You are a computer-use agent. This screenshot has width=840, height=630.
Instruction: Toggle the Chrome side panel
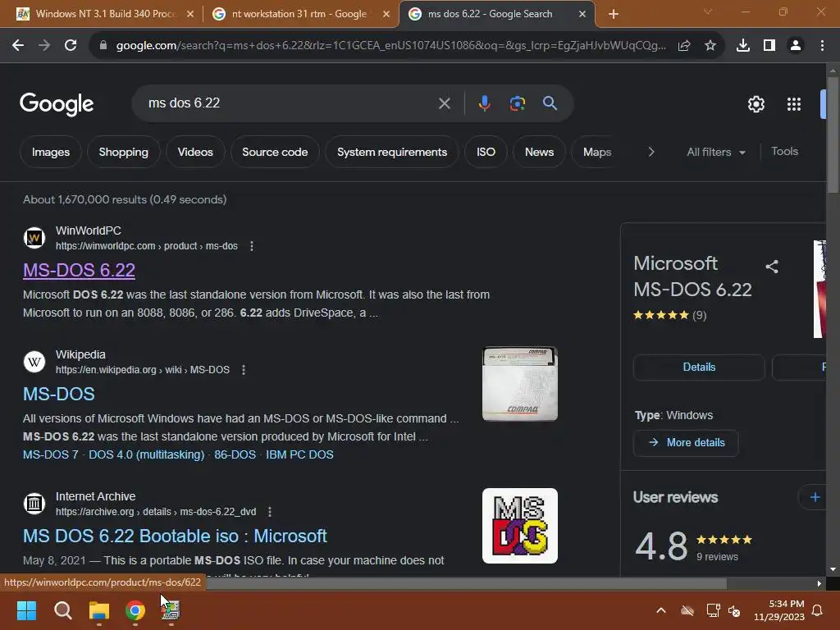pos(769,46)
